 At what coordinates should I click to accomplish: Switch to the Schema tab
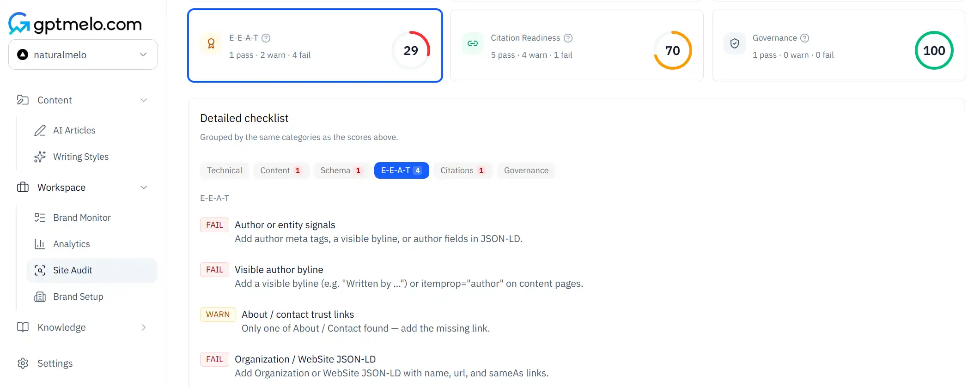click(x=341, y=170)
